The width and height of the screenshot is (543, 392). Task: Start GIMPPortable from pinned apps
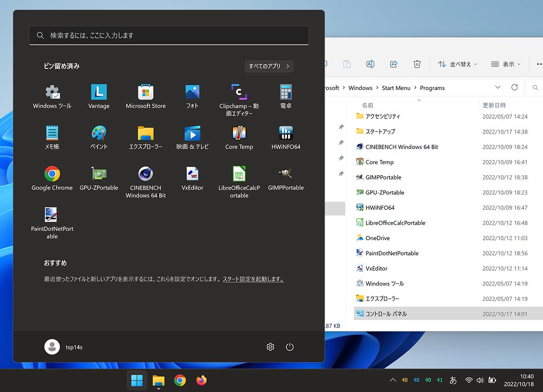(x=286, y=178)
